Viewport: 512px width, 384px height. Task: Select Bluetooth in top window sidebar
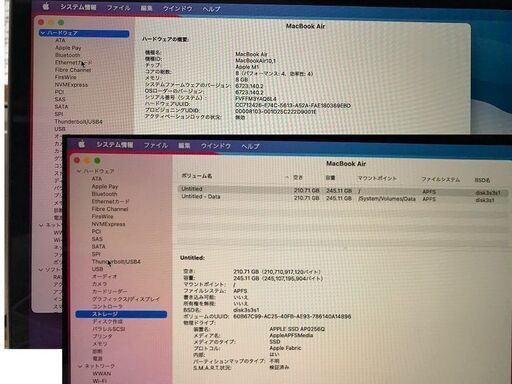[67, 55]
